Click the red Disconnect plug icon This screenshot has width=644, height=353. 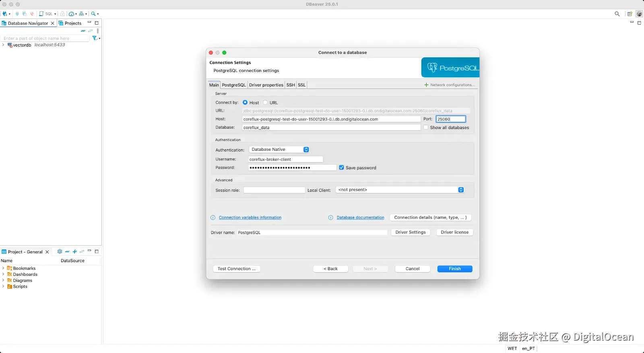coord(32,14)
